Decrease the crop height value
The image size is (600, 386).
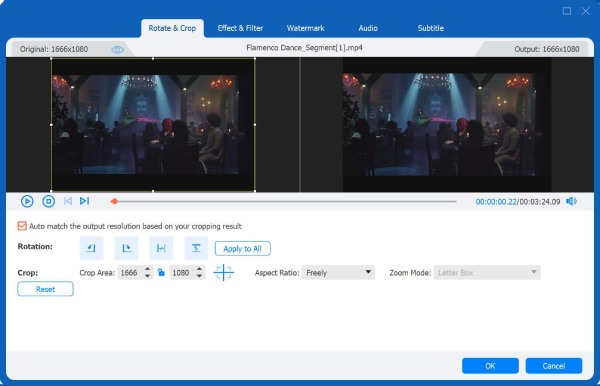199,276
